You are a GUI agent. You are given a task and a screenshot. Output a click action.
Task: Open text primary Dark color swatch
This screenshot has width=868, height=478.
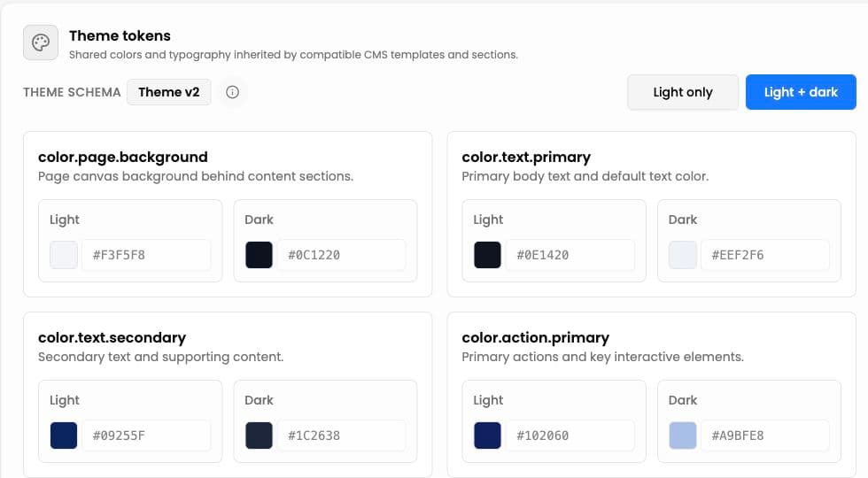[x=683, y=255]
